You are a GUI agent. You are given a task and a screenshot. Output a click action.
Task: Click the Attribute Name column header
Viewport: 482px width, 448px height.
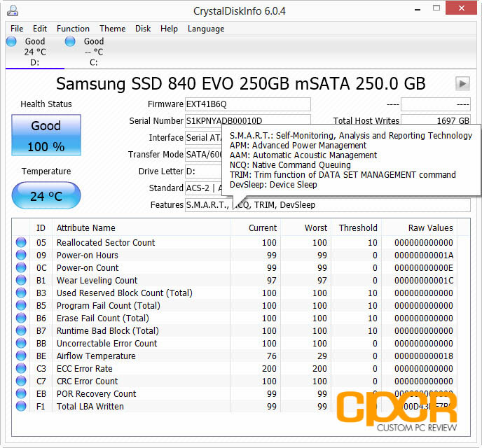coord(142,227)
